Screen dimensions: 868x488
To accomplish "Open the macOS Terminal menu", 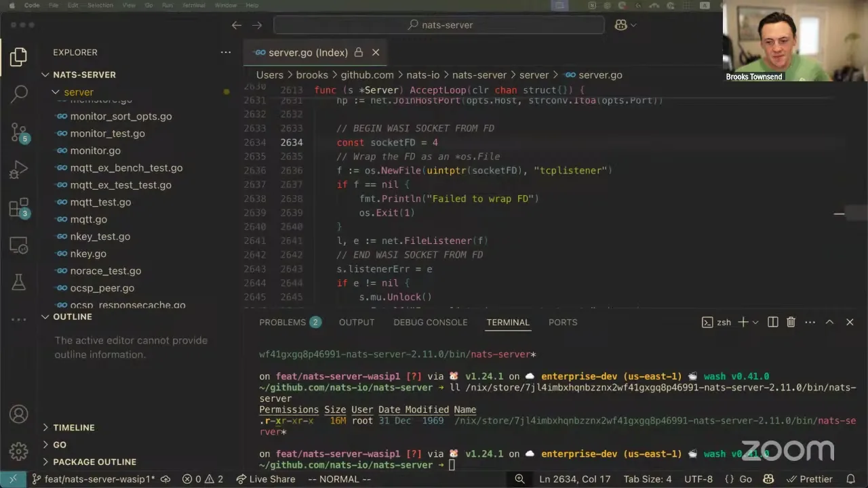I will [194, 5].
